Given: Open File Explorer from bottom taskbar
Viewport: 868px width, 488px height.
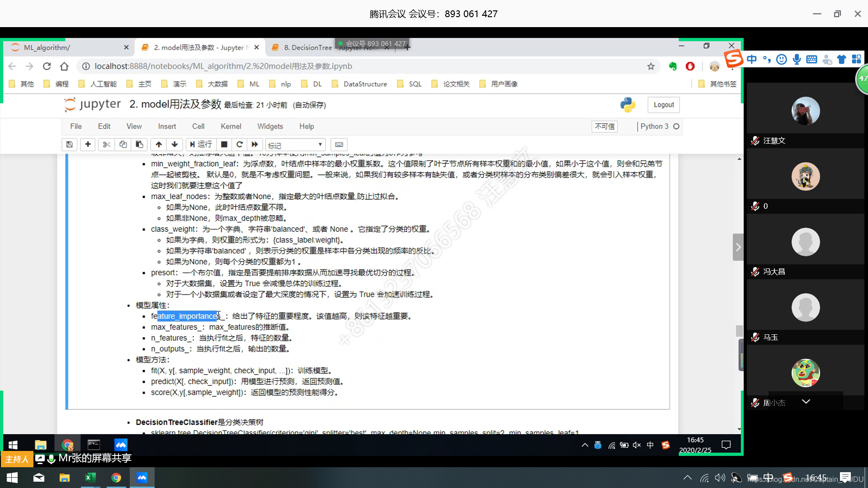Looking at the screenshot, I should [64, 478].
